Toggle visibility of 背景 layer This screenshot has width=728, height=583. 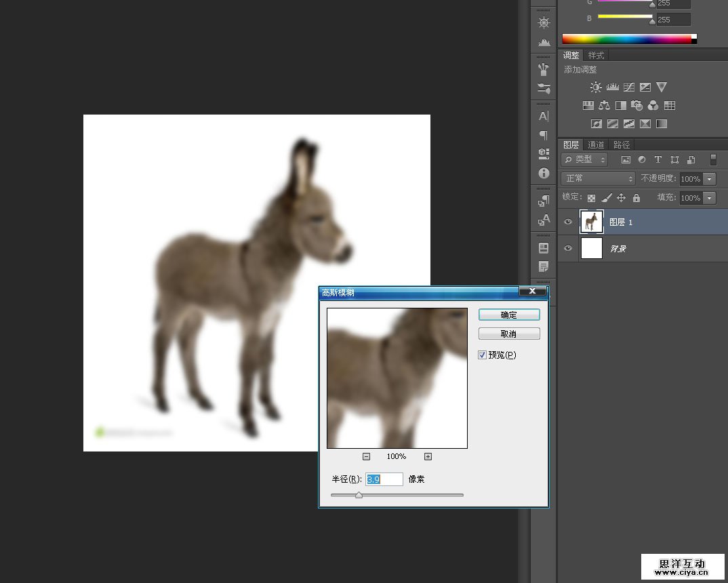point(568,248)
